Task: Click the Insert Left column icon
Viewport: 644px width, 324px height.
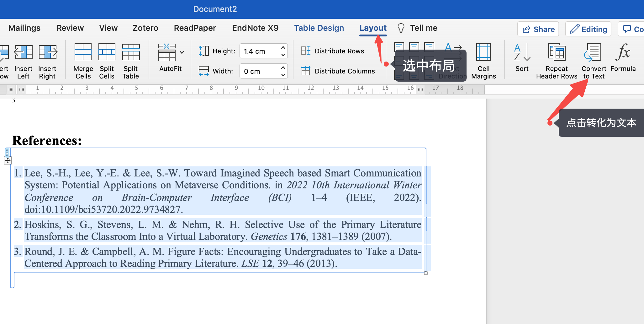Action: pyautogui.click(x=24, y=52)
